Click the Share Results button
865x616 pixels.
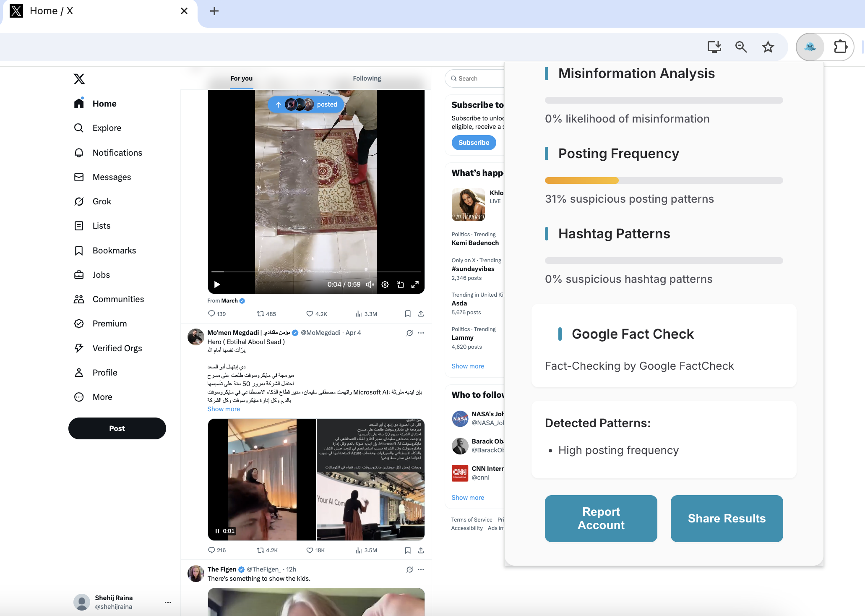(727, 518)
